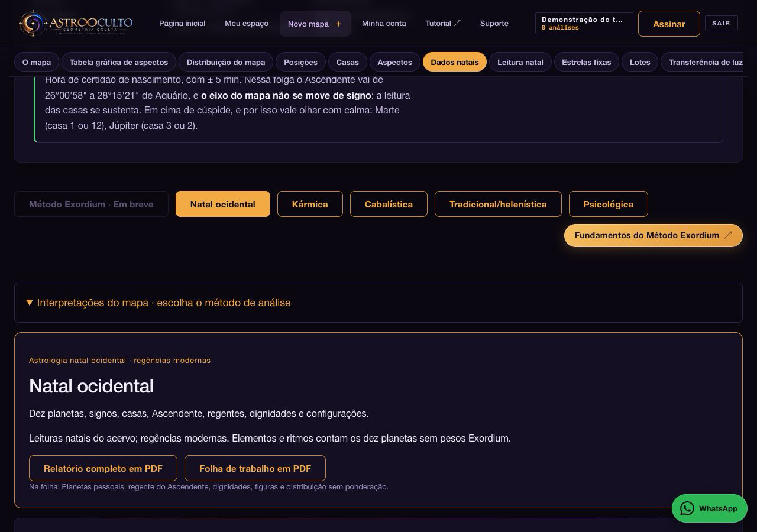Click 'Astrologia natal ocidental · regências modernas' label

point(119,360)
